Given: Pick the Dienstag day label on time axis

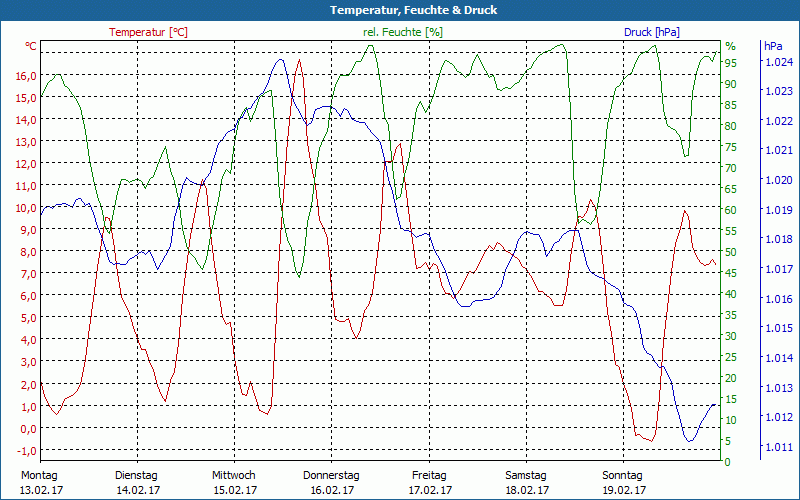Looking at the screenshot, I should pos(137,475).
